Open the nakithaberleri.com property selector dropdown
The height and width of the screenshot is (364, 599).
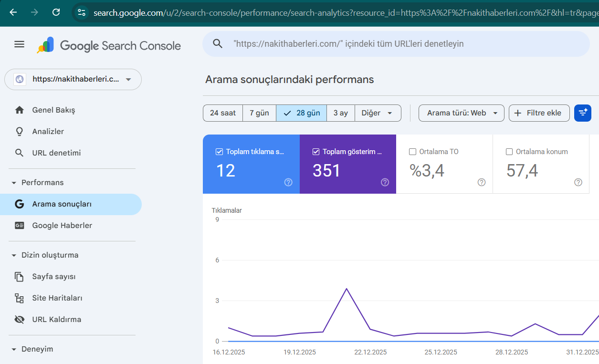point(73,79)
